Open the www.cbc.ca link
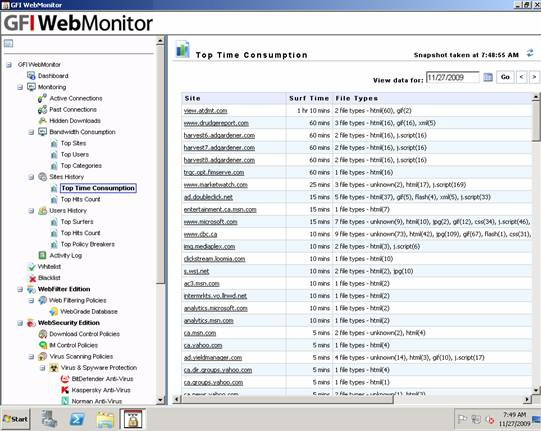This screenshot has width=541, height=431. coord(200,234)
